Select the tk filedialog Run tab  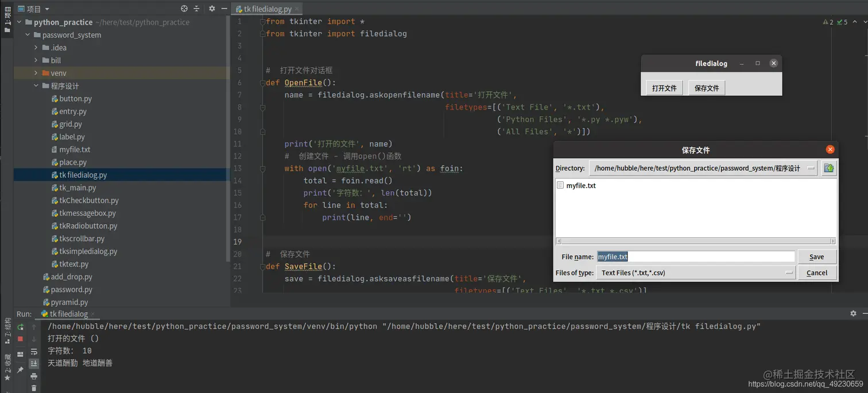point(67,314)
